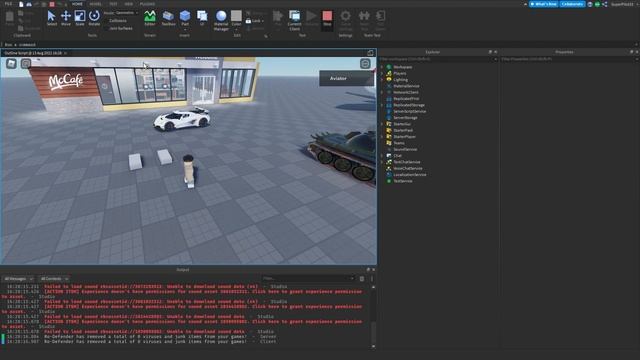This screenshot has height=360, width=640.
Task: Select ServerStorage in Explorer
Action: tap(405, 118)
